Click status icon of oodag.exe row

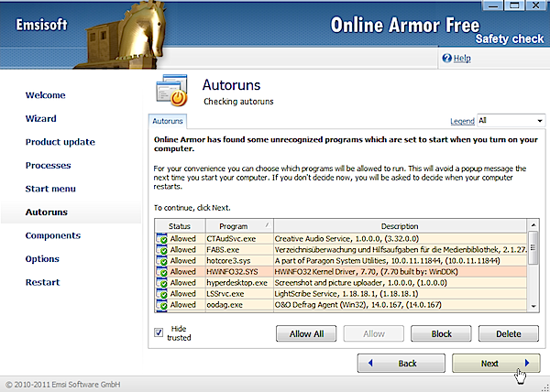pos(161,305)
